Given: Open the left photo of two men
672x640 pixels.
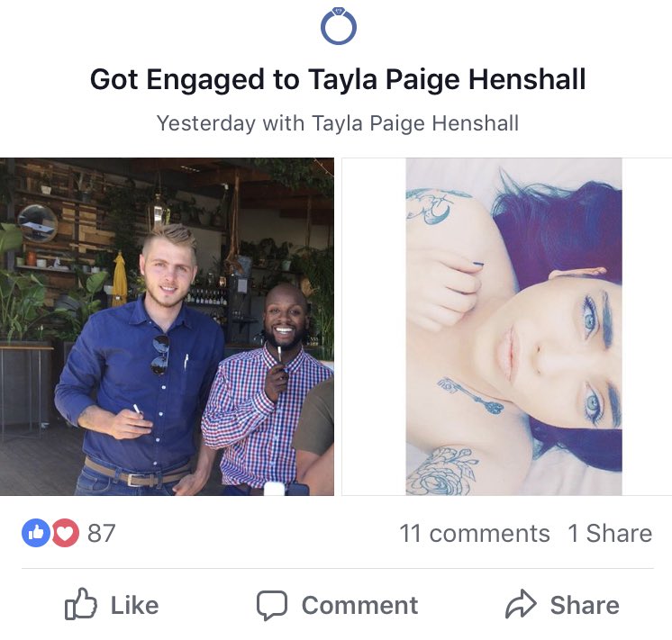Looking at the screenshot, I should (167, 327).
